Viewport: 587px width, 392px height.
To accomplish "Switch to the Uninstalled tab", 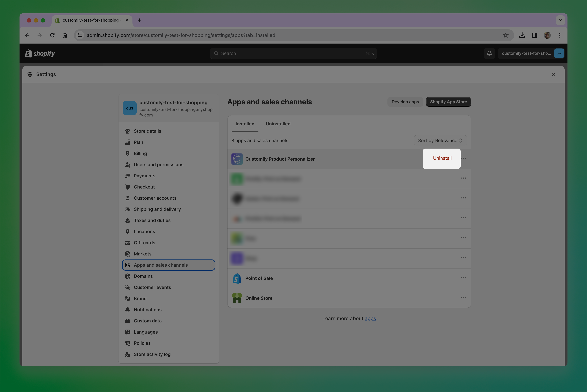I will [x=278, y=124].
